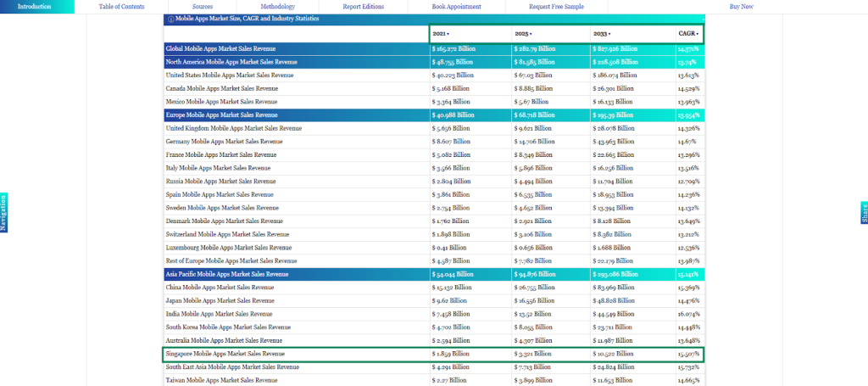Go to the Sources tab
This screenshot has width=868, height=386.
pos(203,7)
